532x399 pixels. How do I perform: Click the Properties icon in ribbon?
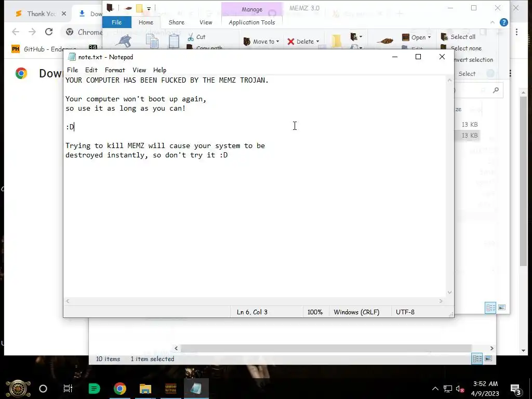tap(384, 41)
